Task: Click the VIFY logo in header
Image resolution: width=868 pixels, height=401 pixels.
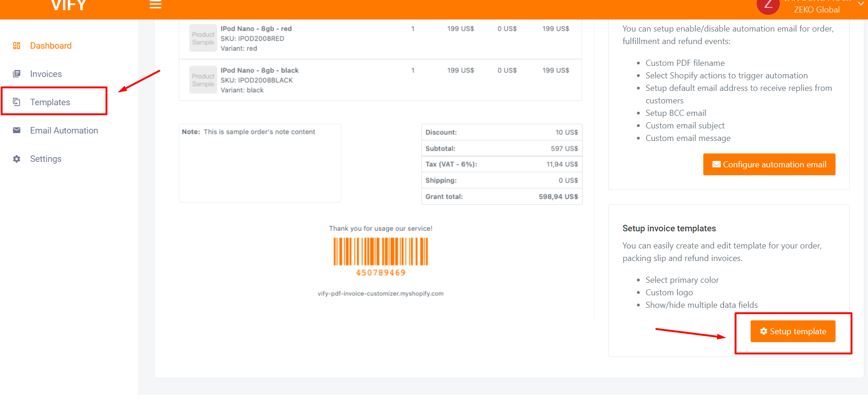Action: click(x=69, y=6)
